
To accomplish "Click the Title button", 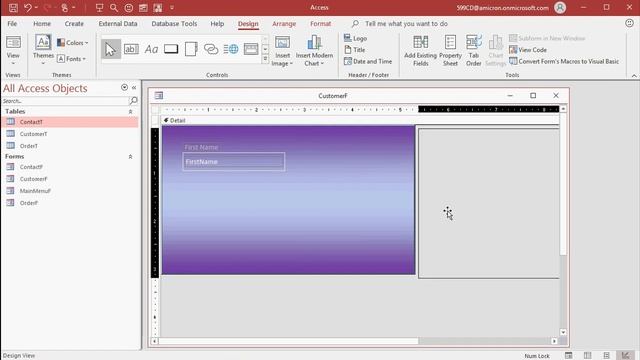I will [x=355, y=50].
